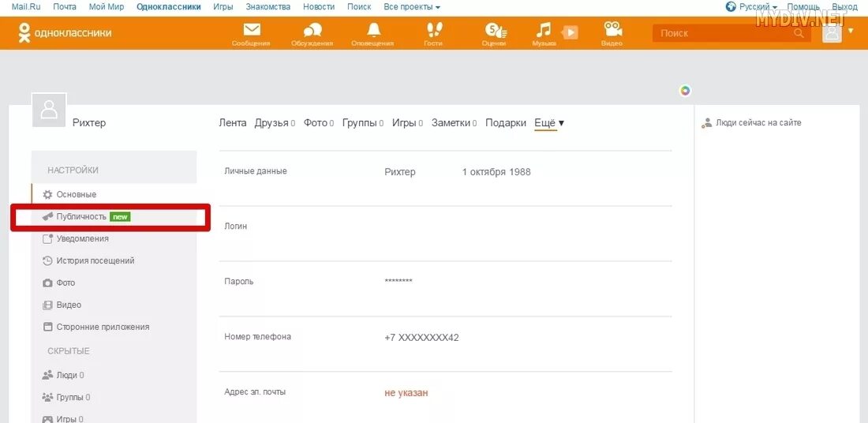The width and height of the screenshot is (868, 423).
Task: Click the Рихтер profile name
Action: [89, 123]
